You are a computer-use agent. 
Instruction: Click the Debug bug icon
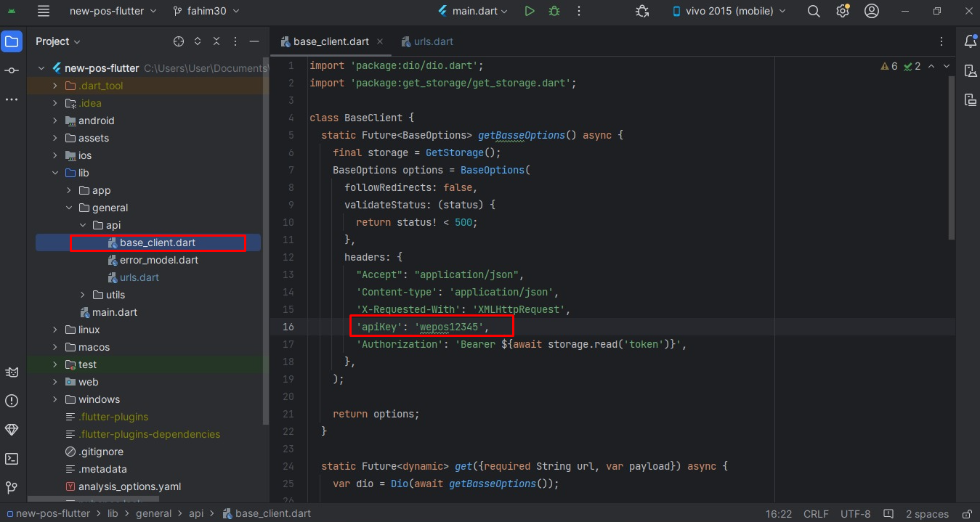[x=554, y=11]
